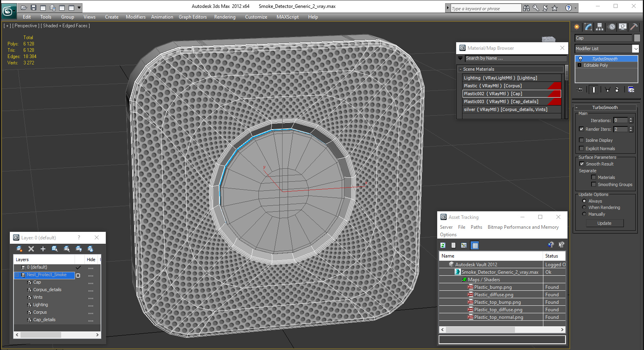The height and width of the screenshot is (350, 644).
Task: Click the Shaded + Edged Faces viewport label
Action: pos(65,26)
